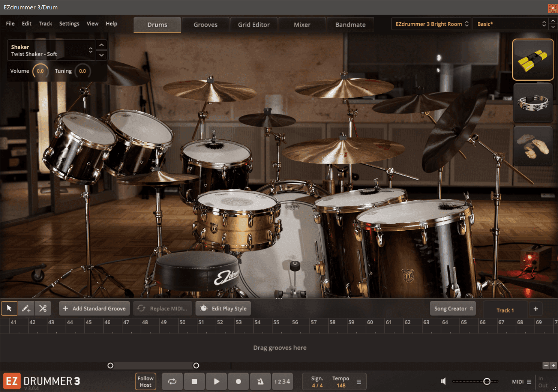Open the Settings menu
The image size is (558, 392).
point(69,24)
